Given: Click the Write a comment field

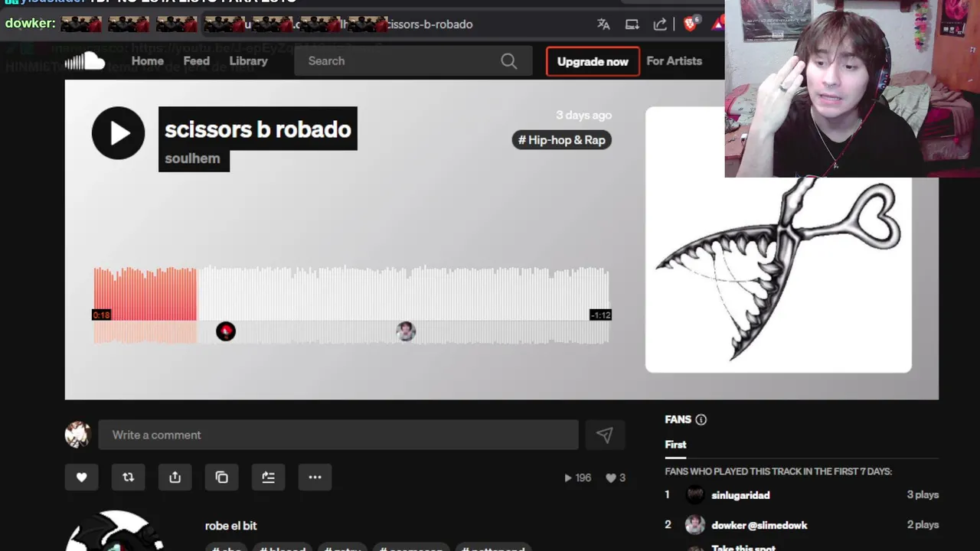Looking at the screenshot, I should point(338,435).
